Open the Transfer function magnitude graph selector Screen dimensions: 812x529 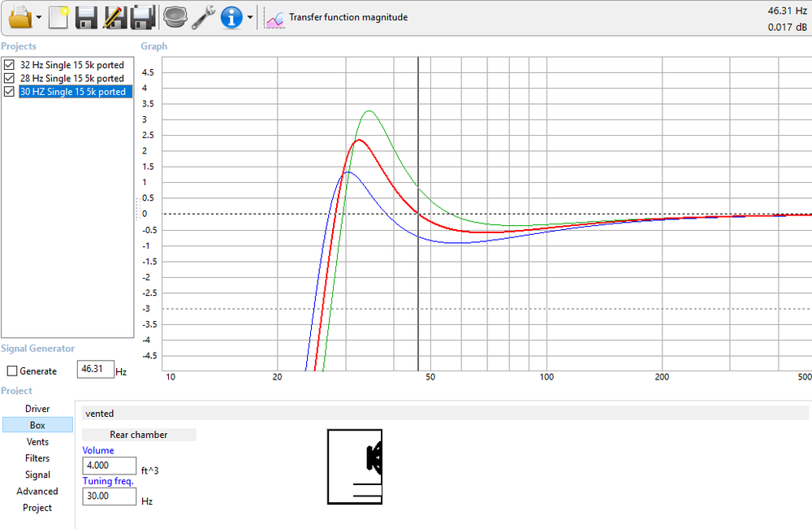[x=348, y=17]
